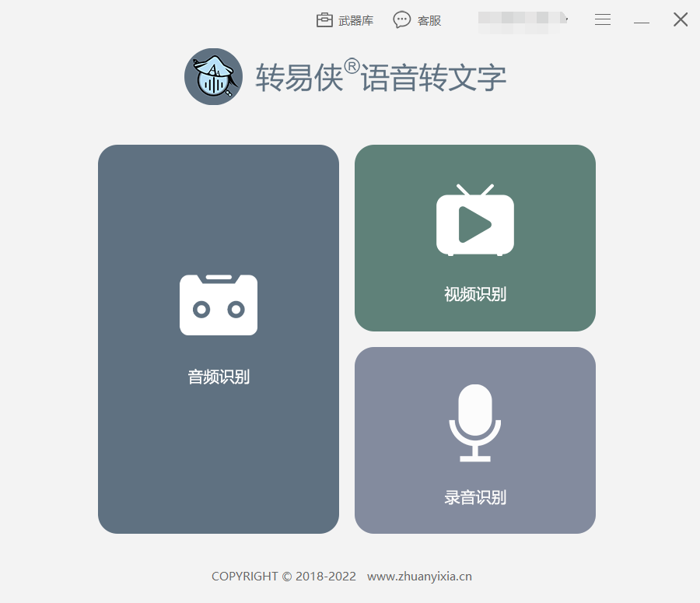This screenshot has width=700, height=603.
Task: Click the 音频识别 label
Action: [x=219, y=377]
